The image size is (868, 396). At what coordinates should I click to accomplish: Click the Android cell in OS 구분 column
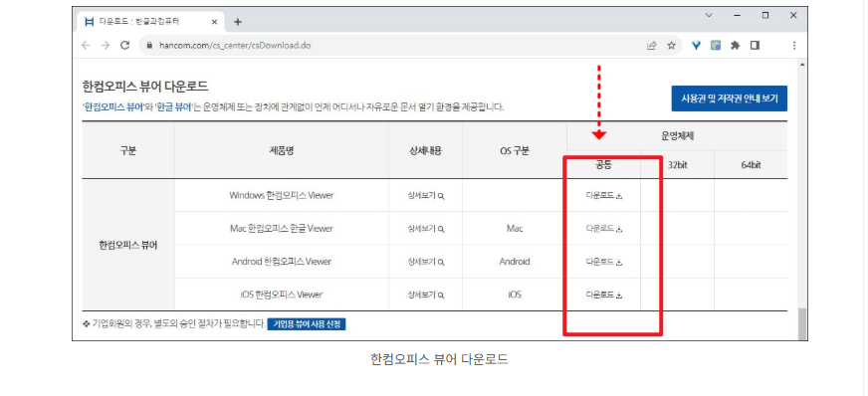[515, 262]
